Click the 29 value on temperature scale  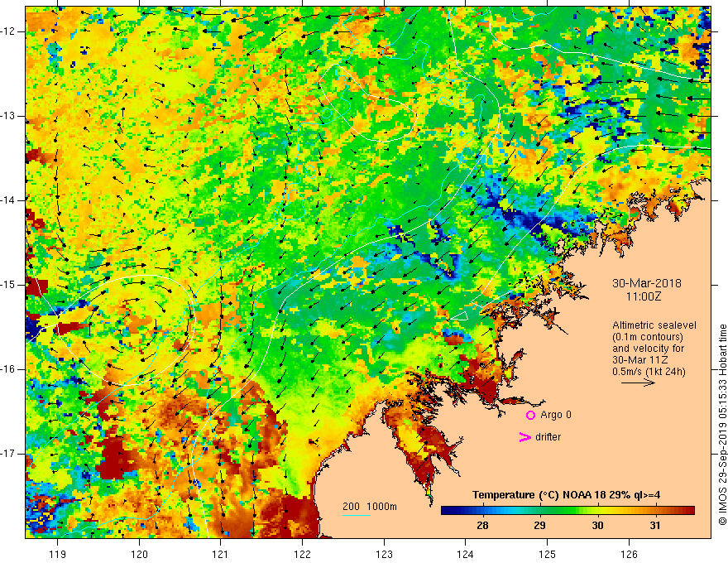pos(539,526)
